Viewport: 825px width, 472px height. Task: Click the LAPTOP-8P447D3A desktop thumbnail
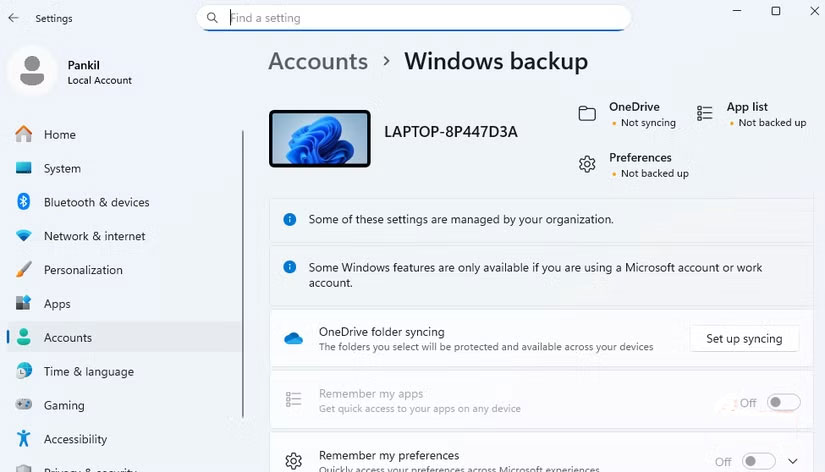coord(320,138)
